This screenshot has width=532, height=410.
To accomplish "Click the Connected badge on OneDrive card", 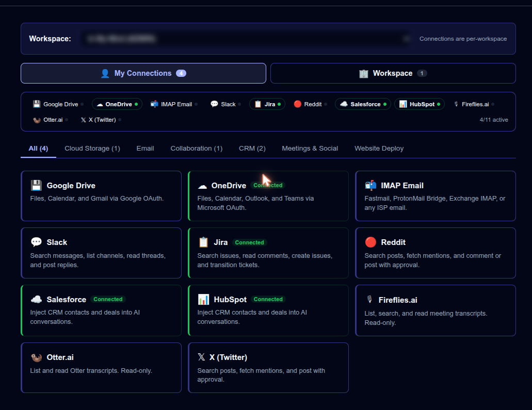I will click(x=268, y=185).
